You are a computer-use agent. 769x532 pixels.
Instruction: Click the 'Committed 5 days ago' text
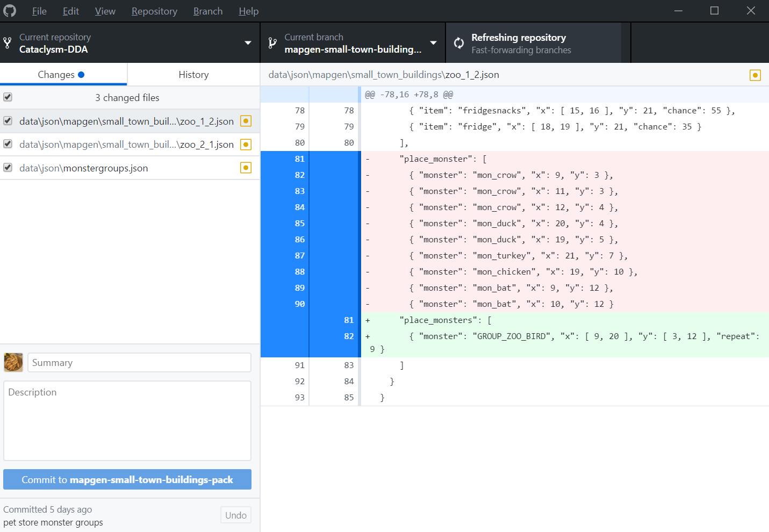click(48, 509)
